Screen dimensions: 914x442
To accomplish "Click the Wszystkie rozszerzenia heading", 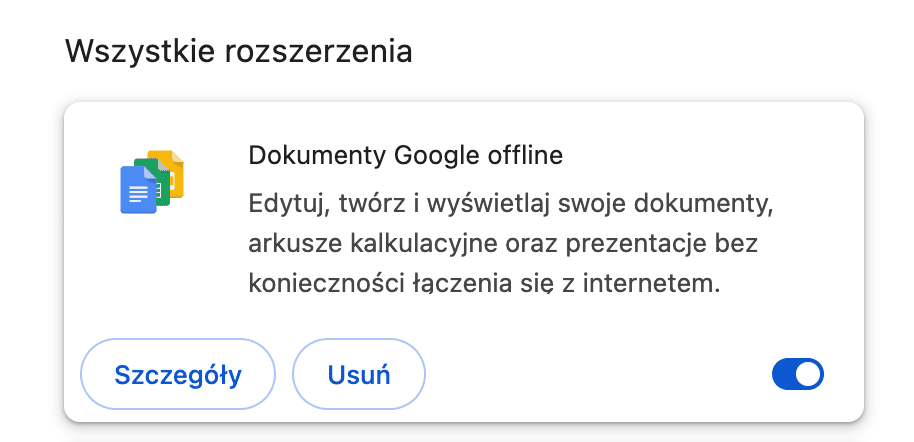I will point(238,51).
